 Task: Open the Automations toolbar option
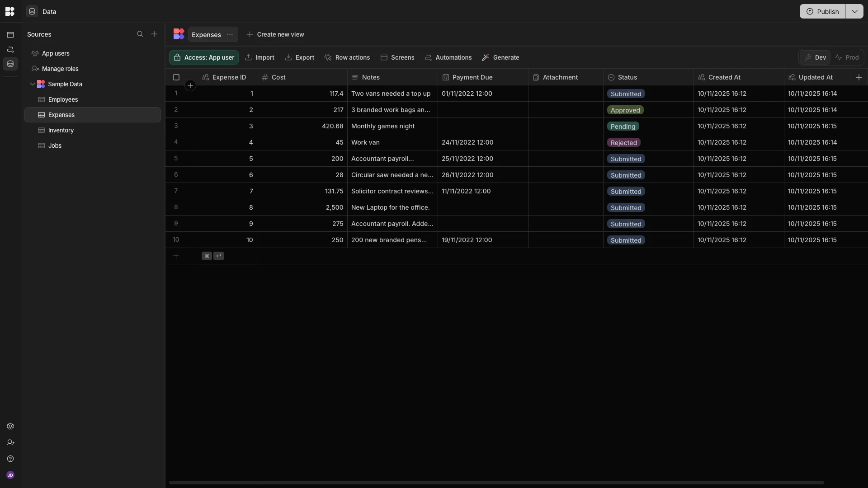[448, 57]
